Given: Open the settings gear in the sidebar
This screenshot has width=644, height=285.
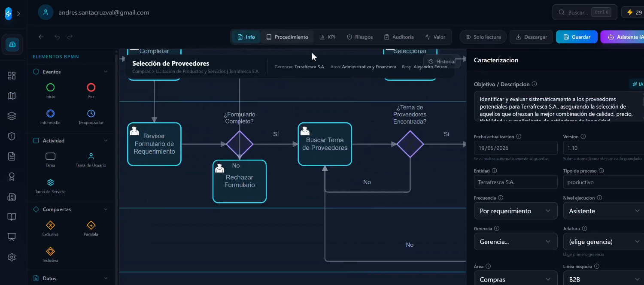Looking at the screenshot, I should coord(12,257).
